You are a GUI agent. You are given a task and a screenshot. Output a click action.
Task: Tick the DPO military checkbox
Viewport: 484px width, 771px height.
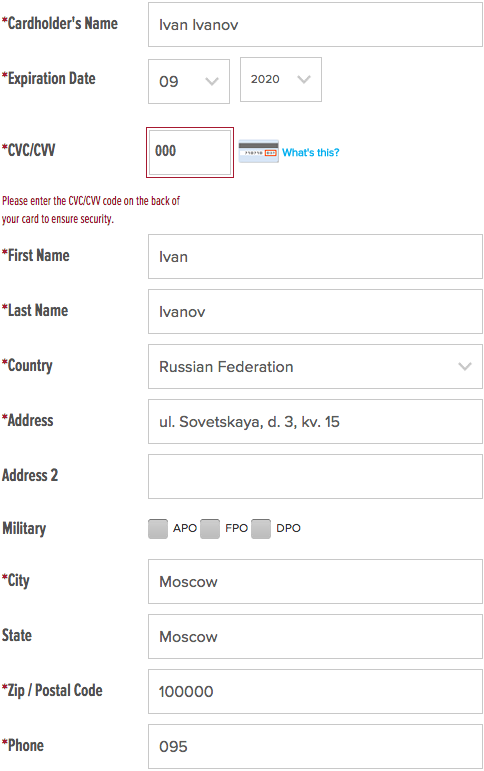click(x=261, y=529)
